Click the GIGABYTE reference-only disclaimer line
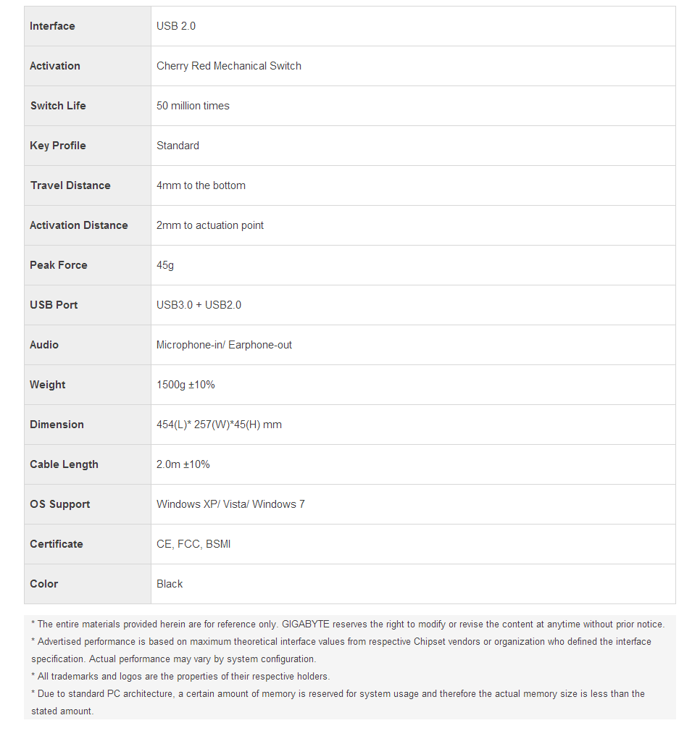The image size is (700, 731). pos(348,624)
